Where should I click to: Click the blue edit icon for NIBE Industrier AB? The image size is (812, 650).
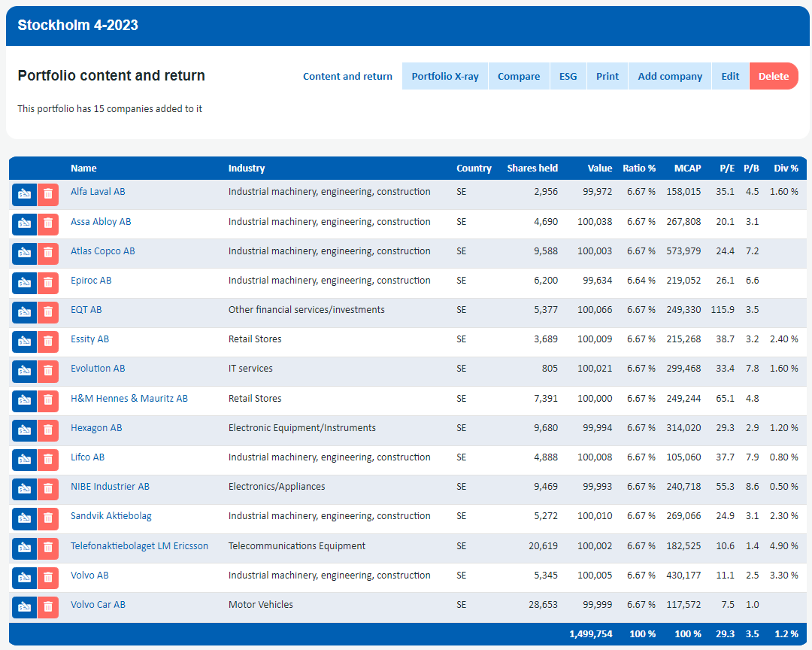(x=24, y=489)
